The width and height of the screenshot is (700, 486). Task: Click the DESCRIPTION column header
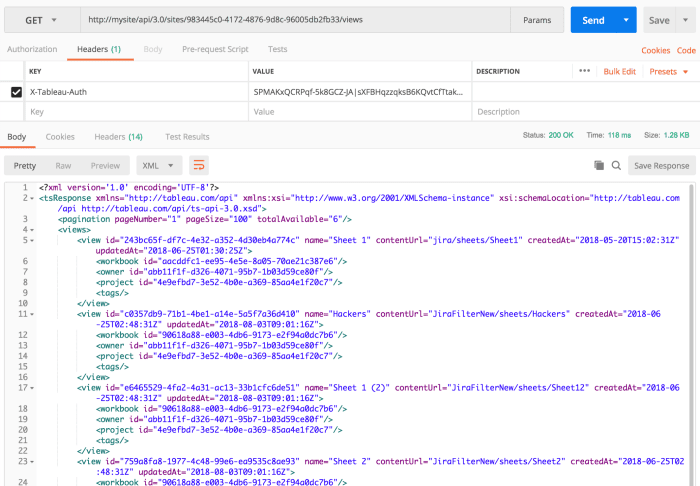coord(498,71)
